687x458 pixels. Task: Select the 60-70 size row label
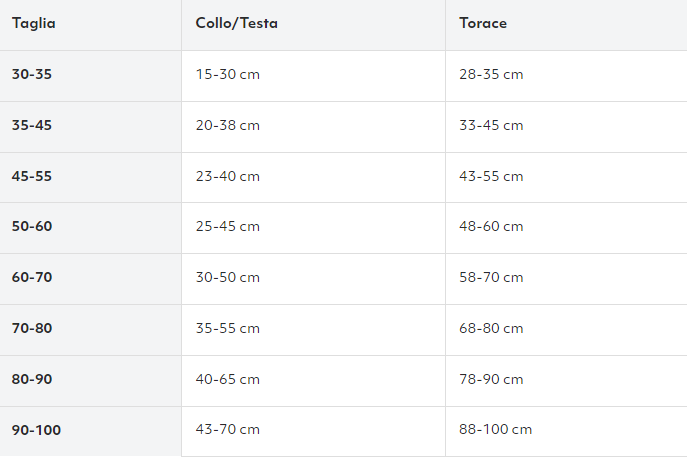pos(32,277)
